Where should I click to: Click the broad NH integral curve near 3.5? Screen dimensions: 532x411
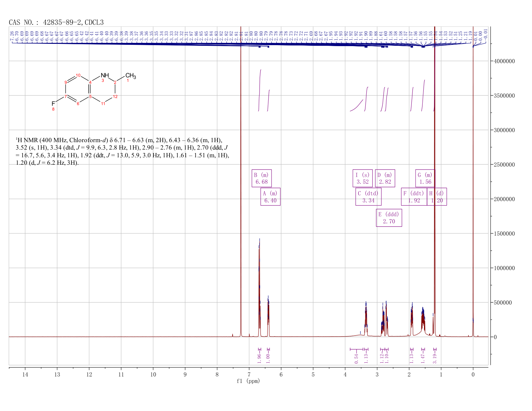coord(357,105)
